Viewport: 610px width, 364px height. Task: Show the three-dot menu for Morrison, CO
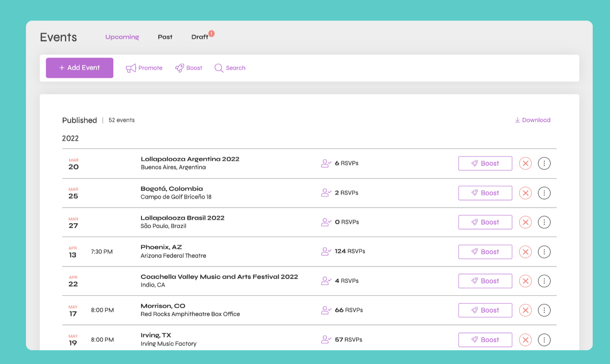click(x=544, y=310)
